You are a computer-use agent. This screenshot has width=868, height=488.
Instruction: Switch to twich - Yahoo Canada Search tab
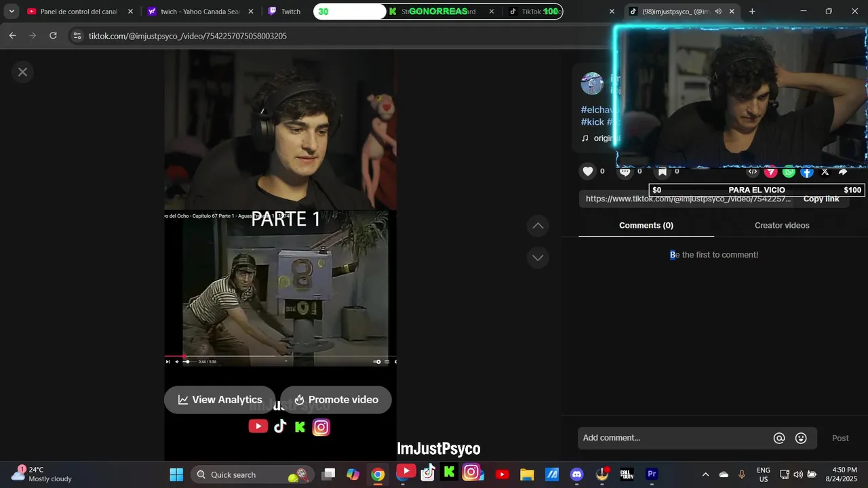pos(201,12)
